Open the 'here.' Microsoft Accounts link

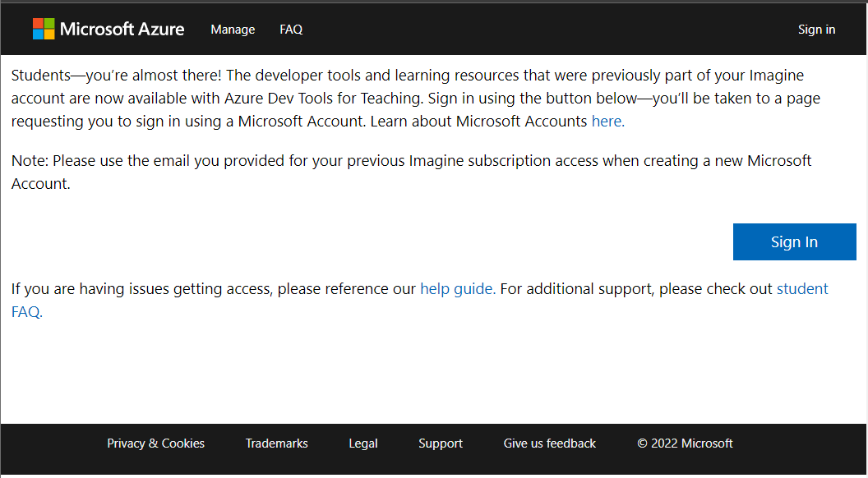point(607,122)
